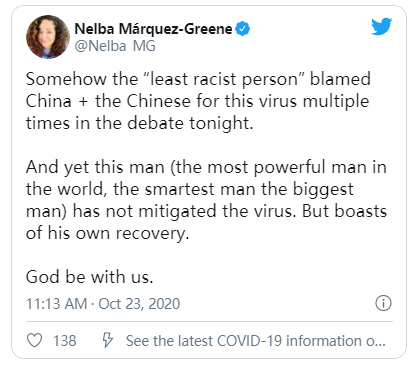413x366 pixels.
Task: Click the "of his own recovery." line
Action: (x=107, y=233)
